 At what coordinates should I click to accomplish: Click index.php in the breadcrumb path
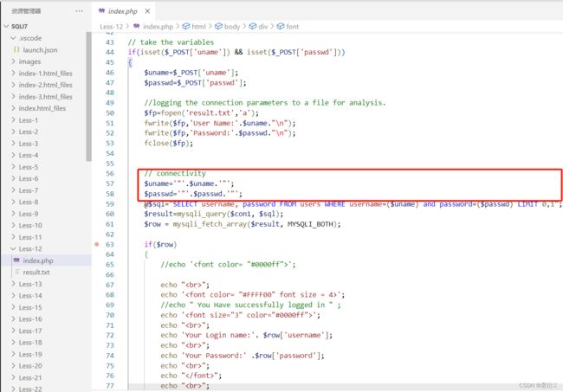click(x=158, y=27)
